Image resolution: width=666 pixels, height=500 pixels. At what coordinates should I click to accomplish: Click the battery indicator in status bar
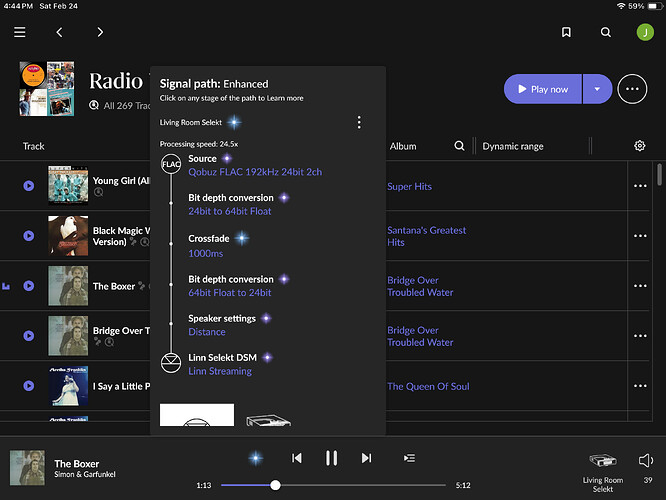pyautogui.click(x=655, y=6)
